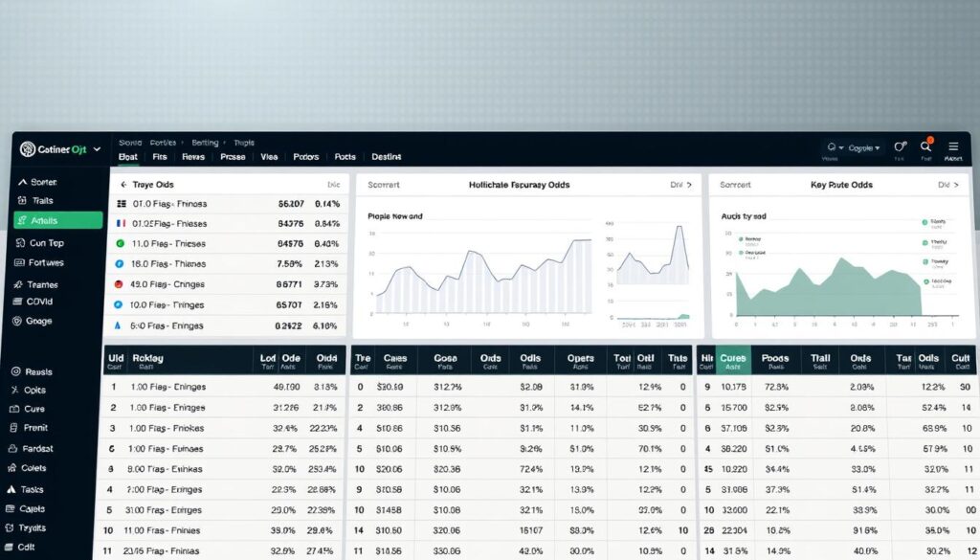This screenshot has height=560, width=980.
Task: Click back arrow beside Traye Olds title
Action: [x=123, y=185]
